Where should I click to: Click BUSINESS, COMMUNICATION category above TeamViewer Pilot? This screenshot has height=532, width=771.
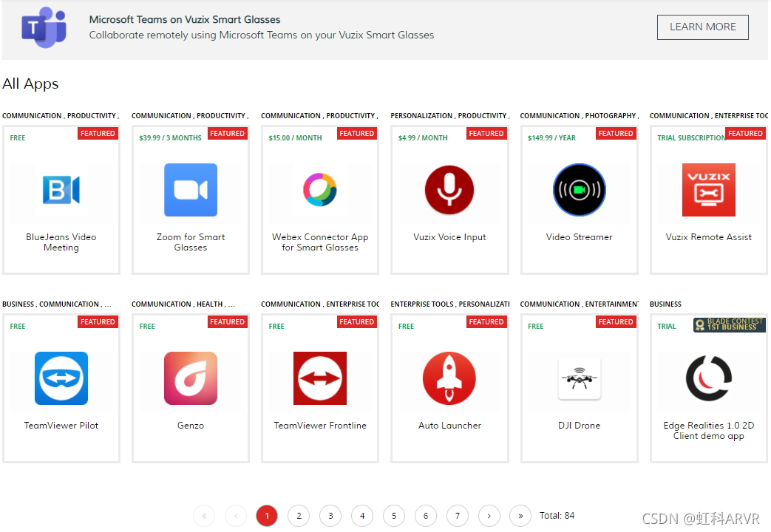pyautogui.click(x=56, y=304)
